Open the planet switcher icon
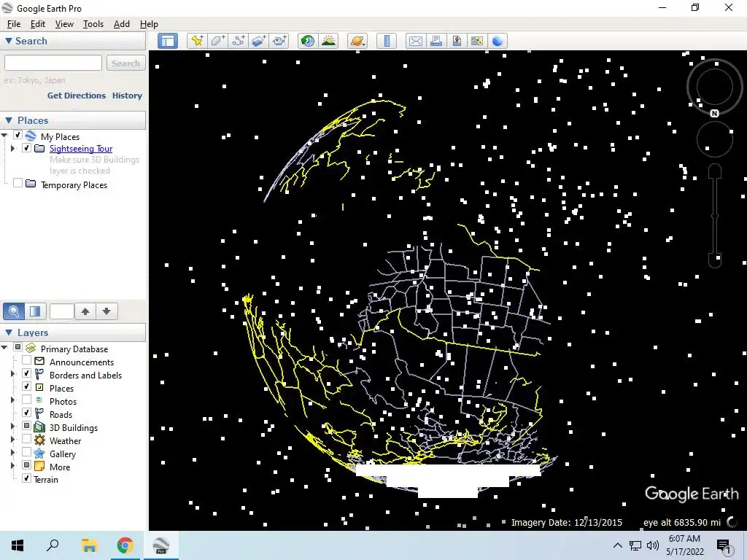 point(357,41)
